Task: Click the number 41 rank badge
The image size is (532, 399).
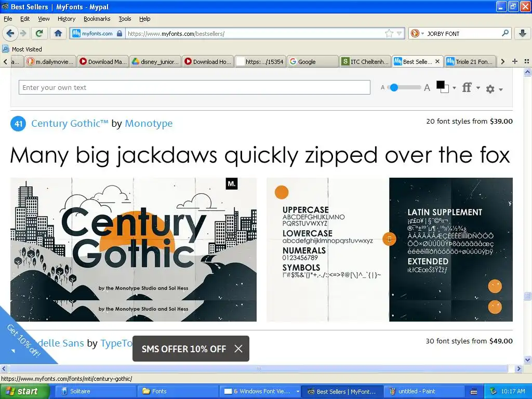Action: (x=18, y=124)
